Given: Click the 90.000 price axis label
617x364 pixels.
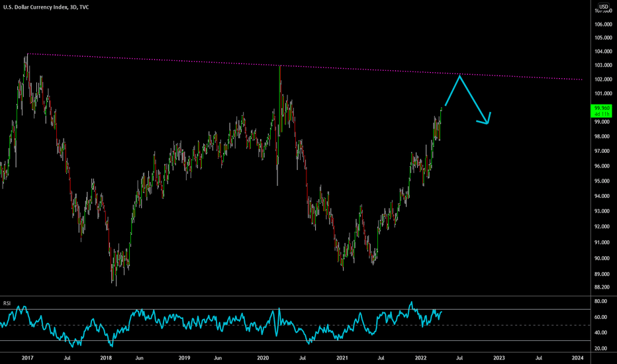Looking at the screenshot, I should pyautogui.click(x=603, y=258).
